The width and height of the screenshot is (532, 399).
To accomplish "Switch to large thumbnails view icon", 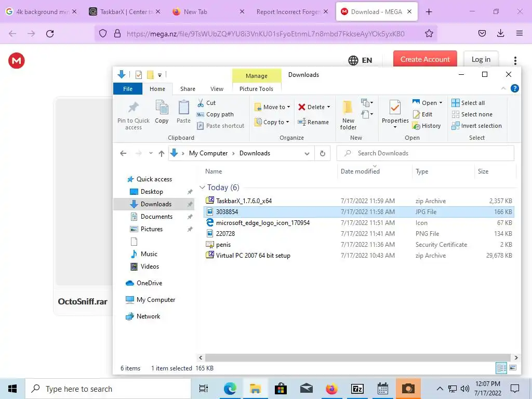I will tap(513, 368).
